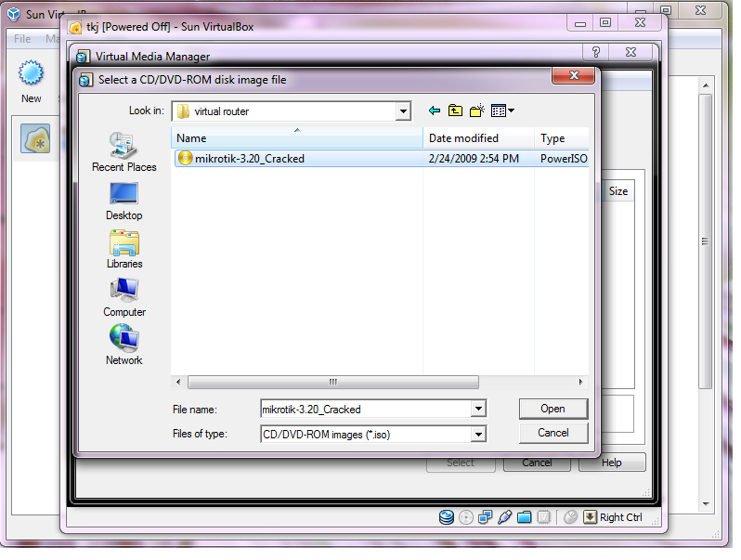Image resolution: width=741 pixels, height=560 pixels.
Task: Open Computer in places sidebar
Action: [x=124, y=298]
